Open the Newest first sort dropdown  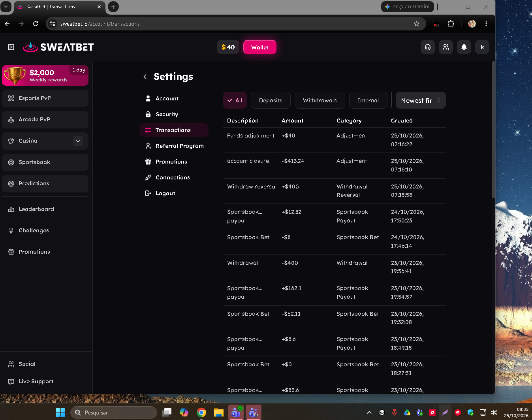pos(421,100)
